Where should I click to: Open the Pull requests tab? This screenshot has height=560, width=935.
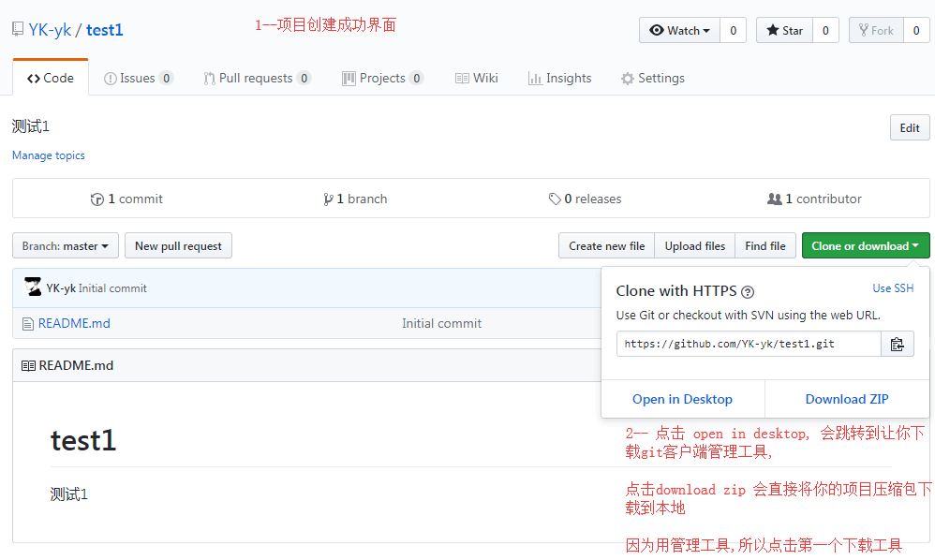[257, 78]
